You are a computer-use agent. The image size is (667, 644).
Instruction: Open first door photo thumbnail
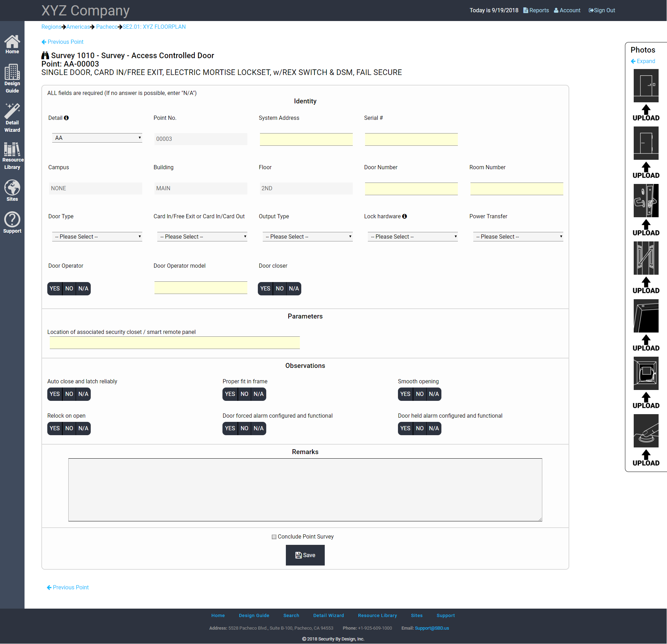pos(646,85)
